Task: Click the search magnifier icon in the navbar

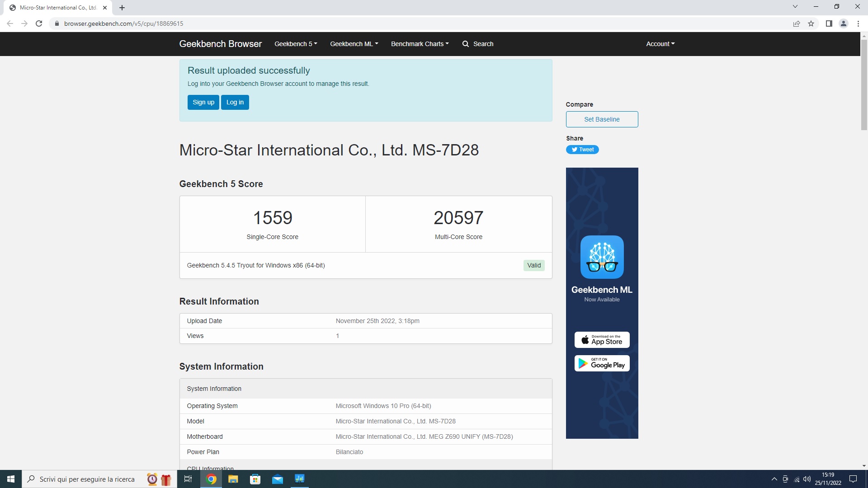Action: [x=466, y=44]
